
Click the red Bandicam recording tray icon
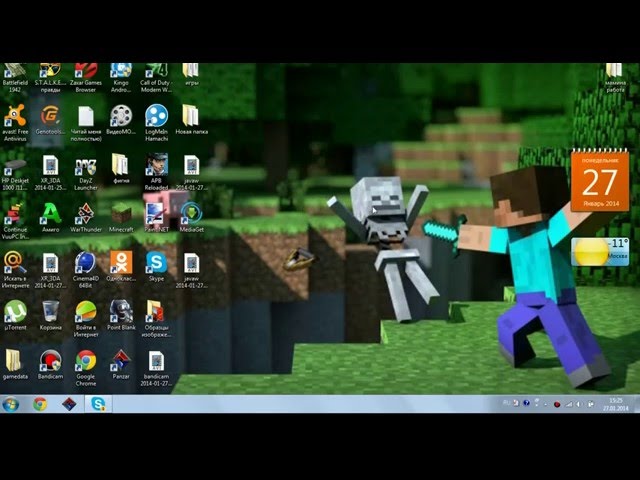coord(557,404)
